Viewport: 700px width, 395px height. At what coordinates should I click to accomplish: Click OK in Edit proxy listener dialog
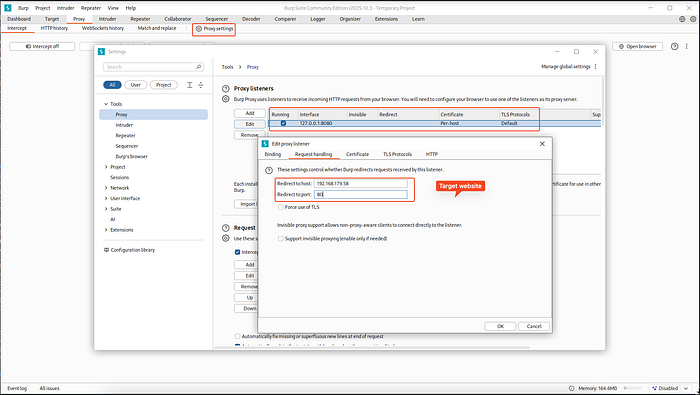point(500,326)
